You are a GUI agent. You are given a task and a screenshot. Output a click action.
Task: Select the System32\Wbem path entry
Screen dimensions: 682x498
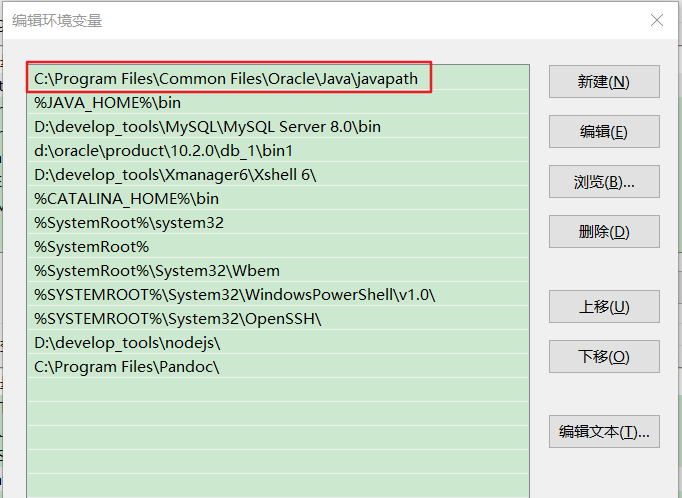click(157, 271)
